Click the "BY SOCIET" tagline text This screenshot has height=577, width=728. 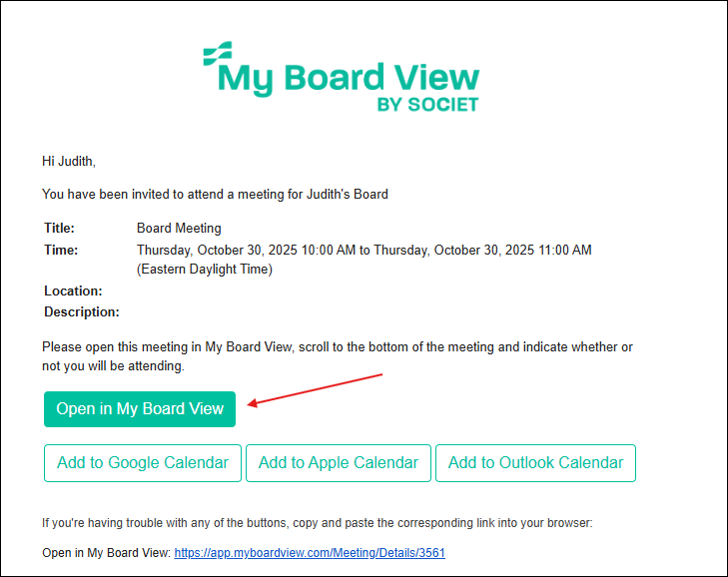tap(427, 105)
